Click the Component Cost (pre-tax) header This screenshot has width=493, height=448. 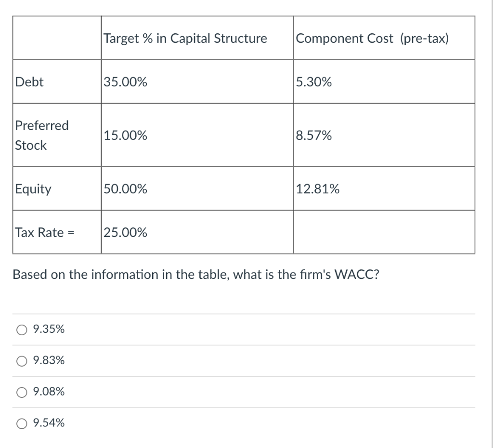371,38
